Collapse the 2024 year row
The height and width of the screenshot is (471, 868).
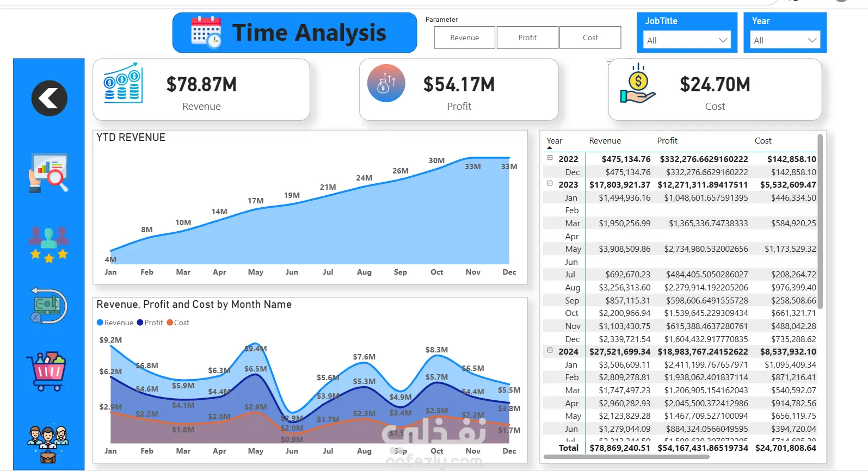tap(550, 351)
